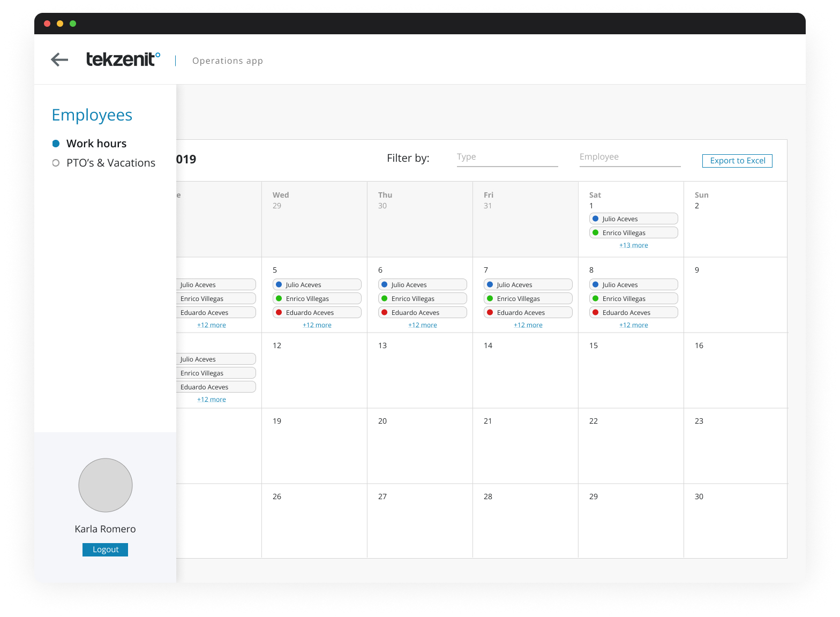Click the Employees sidebar heading

pyautogui.click(x=92, y=115)
